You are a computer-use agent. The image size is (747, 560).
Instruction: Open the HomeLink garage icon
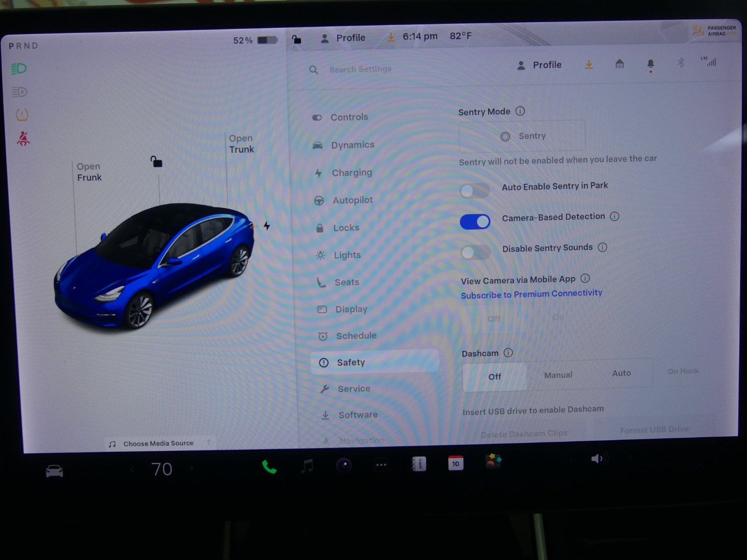[619, 64]
